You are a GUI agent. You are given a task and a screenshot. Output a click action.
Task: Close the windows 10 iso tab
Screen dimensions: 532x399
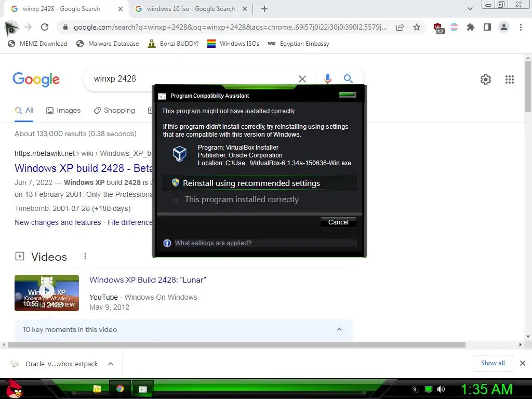coord(245,9)
